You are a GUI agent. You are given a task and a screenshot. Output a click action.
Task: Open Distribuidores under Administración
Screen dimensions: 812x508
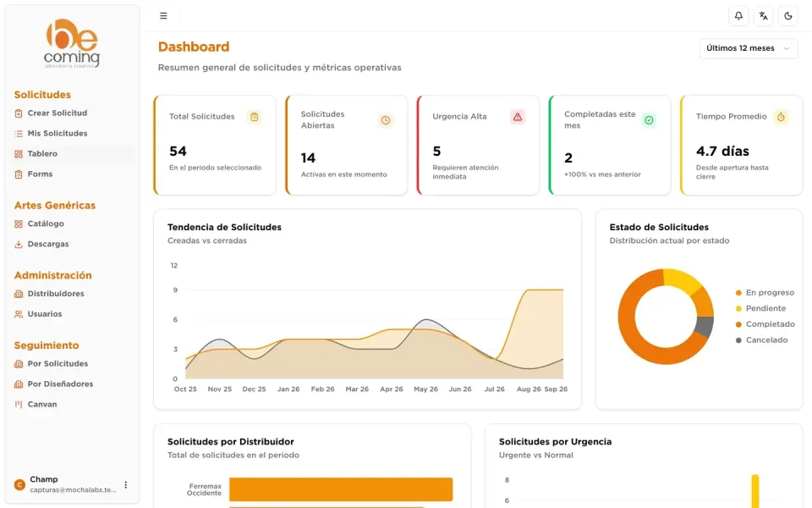(x=73, y=294)
